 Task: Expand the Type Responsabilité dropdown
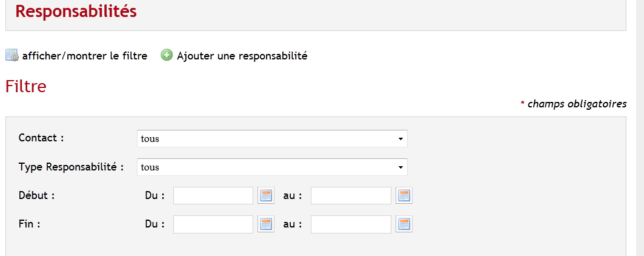(x=272, y=167)
